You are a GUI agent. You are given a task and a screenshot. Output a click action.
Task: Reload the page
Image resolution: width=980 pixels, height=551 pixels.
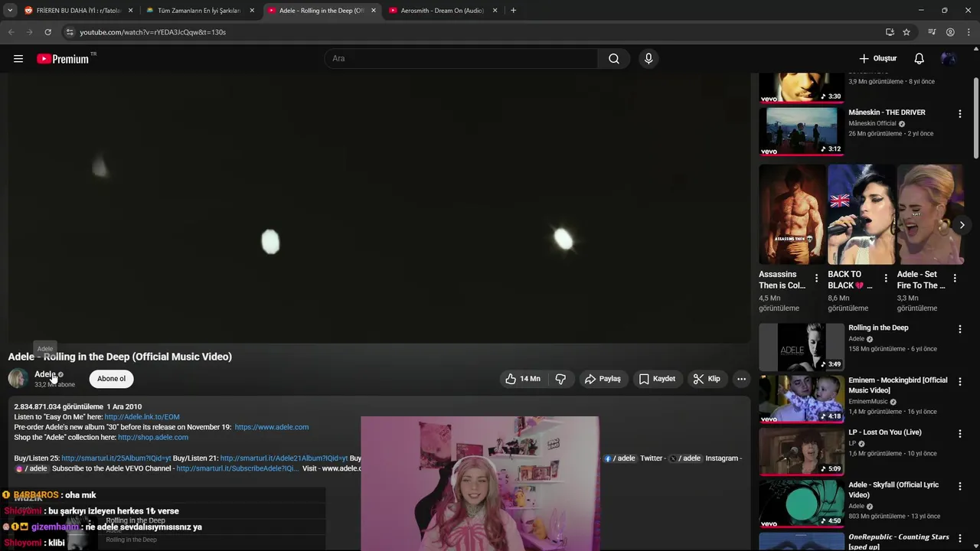pyautogui.click(x=47, y=32)
